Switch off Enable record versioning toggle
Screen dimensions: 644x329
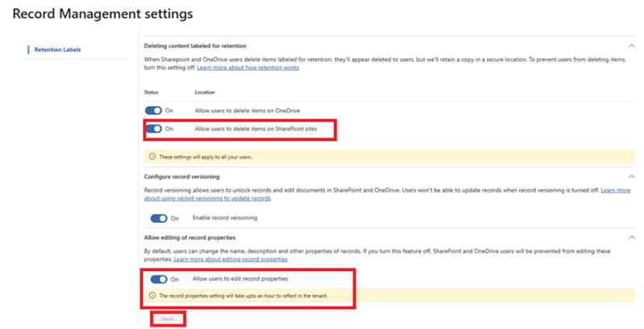pos(159,218)
